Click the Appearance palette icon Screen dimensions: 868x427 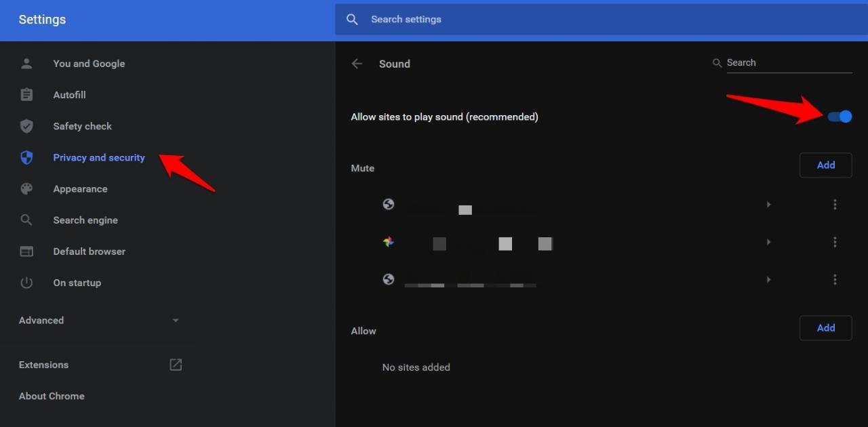[x=26, y=189]
